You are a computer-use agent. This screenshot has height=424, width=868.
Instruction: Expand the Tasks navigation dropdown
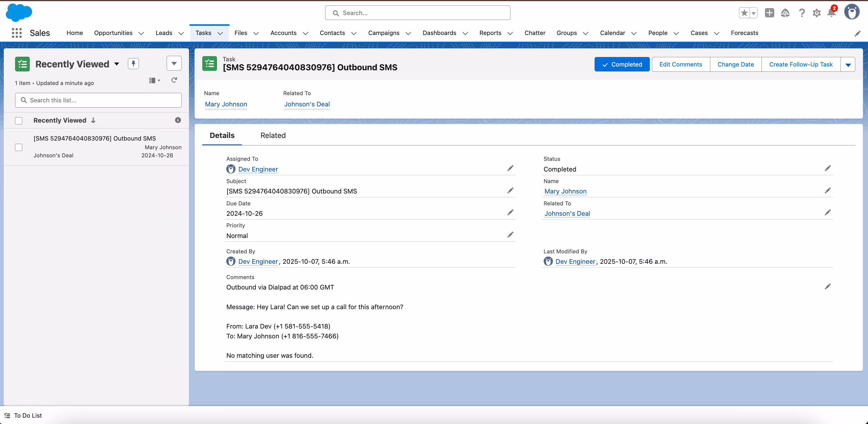pos(220,33)
